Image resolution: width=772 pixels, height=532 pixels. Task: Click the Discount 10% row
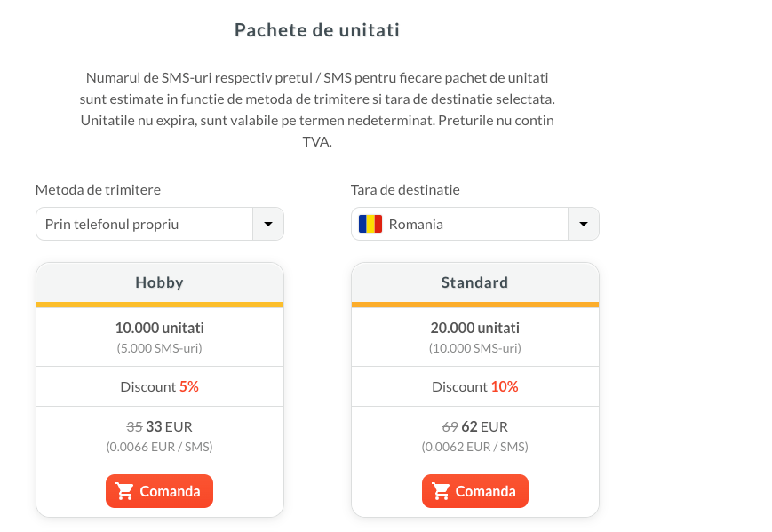[475, 387]
